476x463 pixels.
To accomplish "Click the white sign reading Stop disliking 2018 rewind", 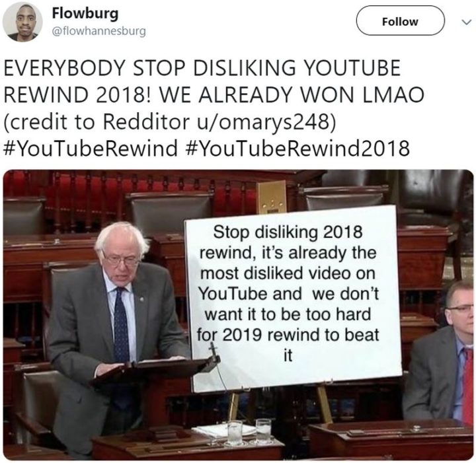I will pyautogui.click(x=292, y=298).
